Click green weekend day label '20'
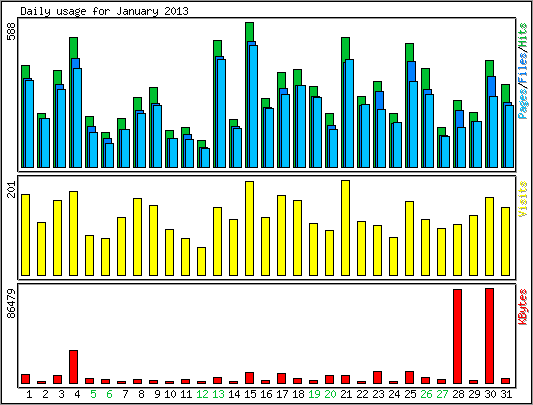The image size is (533, 405). coord(330,394)
